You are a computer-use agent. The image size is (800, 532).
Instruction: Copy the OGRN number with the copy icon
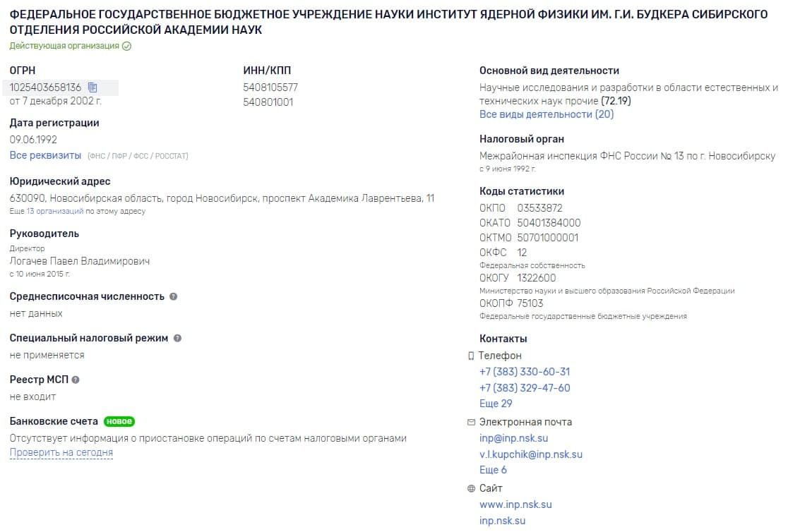point(92,87)
